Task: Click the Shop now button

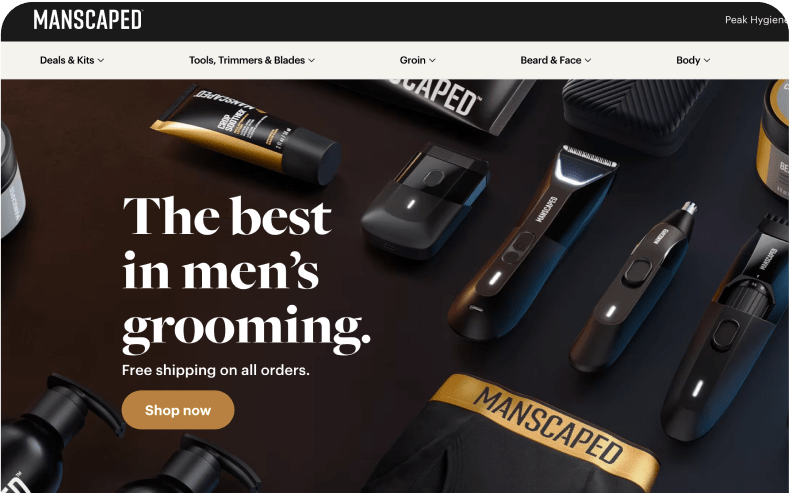Action: coord(178,410)
